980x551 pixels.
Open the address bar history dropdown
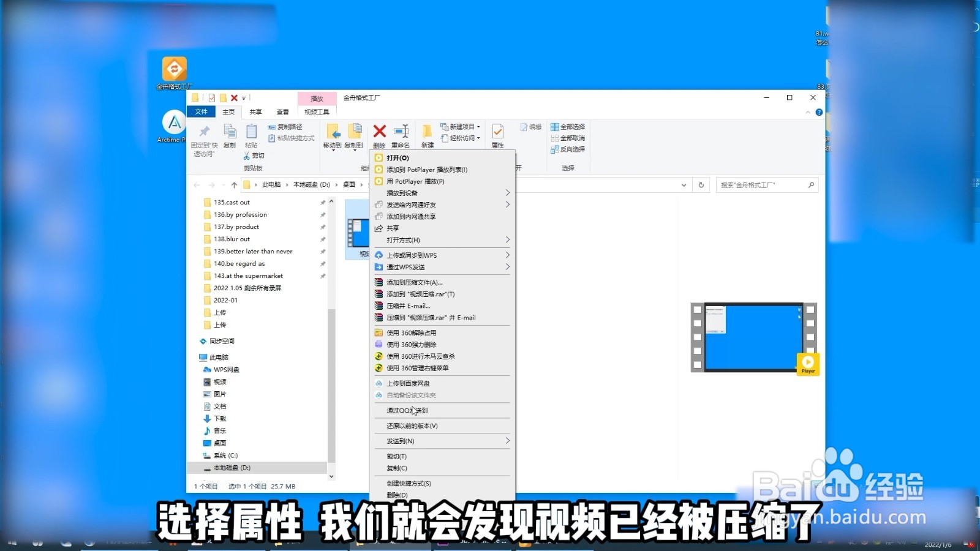(684, 185)
